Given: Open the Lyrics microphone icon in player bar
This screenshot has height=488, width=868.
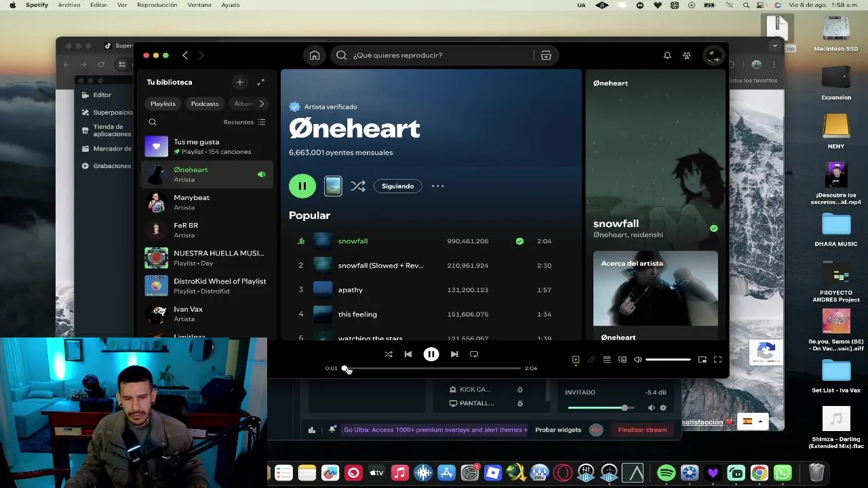Looking at the screenshot, I should pyautogui.click(x=591, y=360).
